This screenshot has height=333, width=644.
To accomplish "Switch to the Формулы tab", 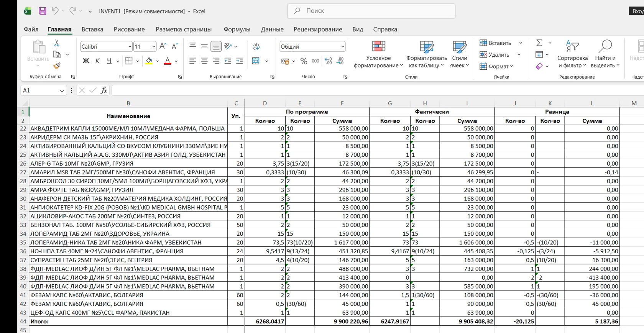I will pyautogui.click(x=237, y=30).
